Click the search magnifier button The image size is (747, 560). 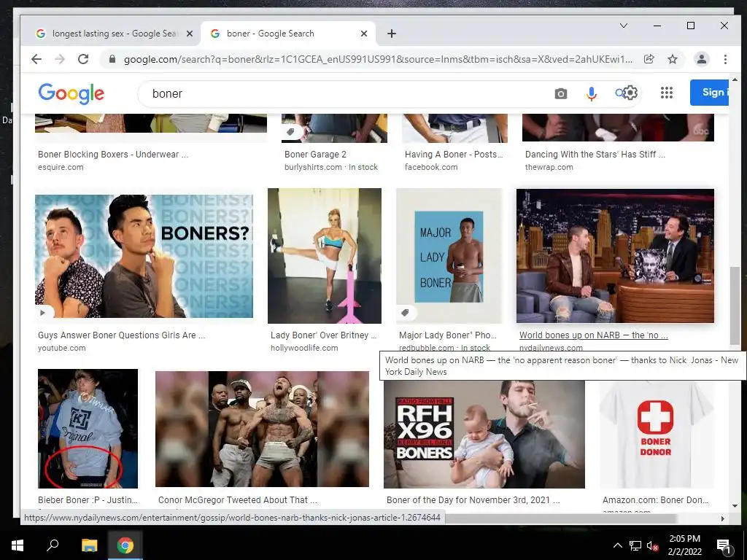pos(619,93)
